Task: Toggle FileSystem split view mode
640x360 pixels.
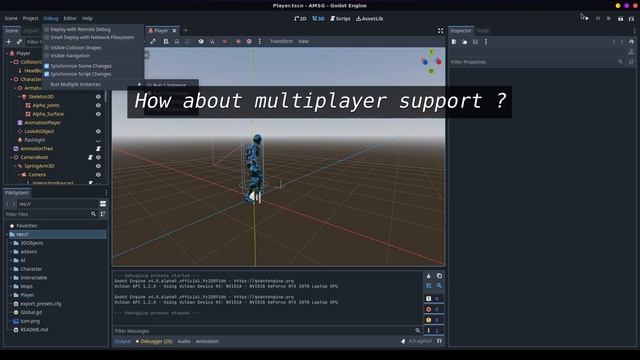Action: pyautogui.click(x=103, y=204)
